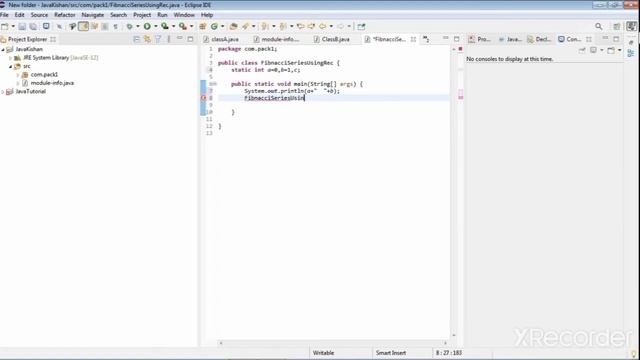Show the hidden editor tabs list

coord(426,39)
